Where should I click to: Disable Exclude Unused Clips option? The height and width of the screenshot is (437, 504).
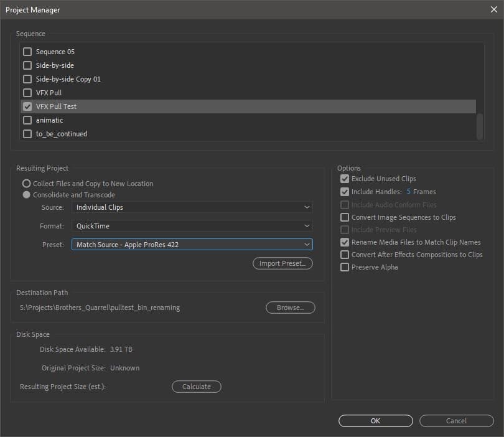click(x=345, y=179)
